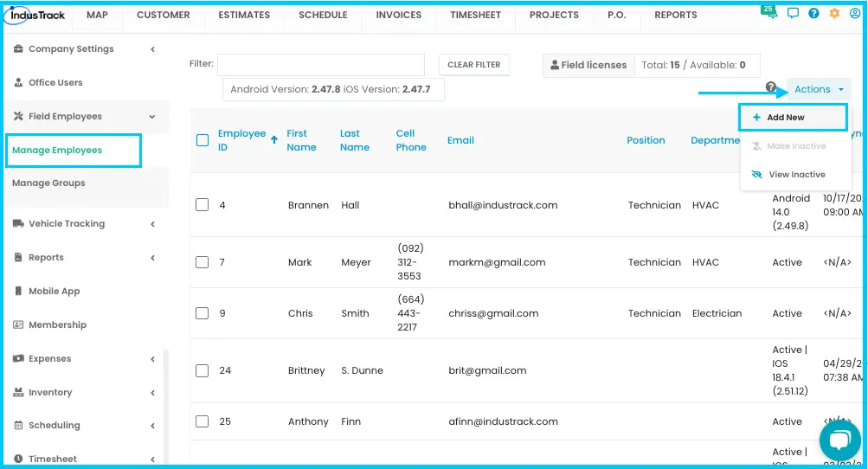
Task: Click the Office Users person icon
Action: pyautogui.click(x=18, y=82)
